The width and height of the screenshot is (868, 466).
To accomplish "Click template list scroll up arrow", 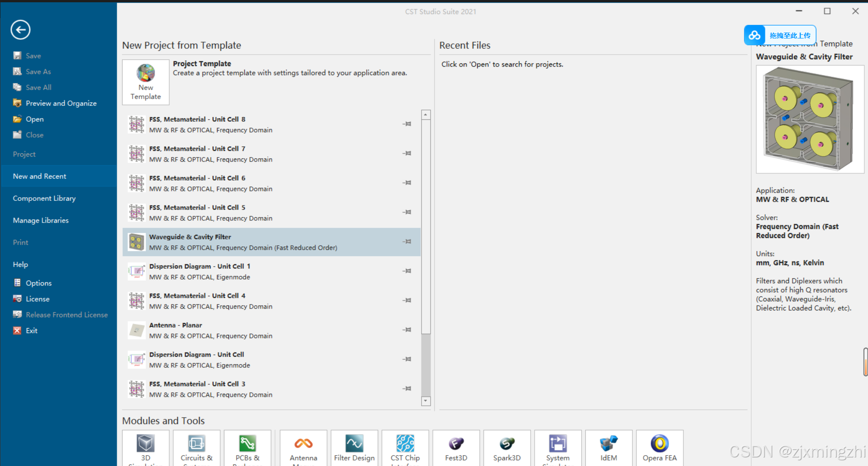I will [x=426, y=114].
